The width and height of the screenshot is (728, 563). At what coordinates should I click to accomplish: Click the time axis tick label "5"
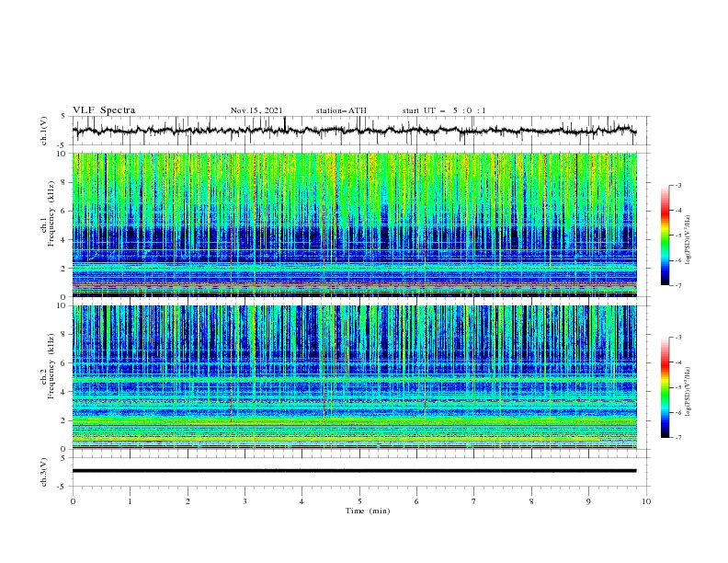coord(359,501)
